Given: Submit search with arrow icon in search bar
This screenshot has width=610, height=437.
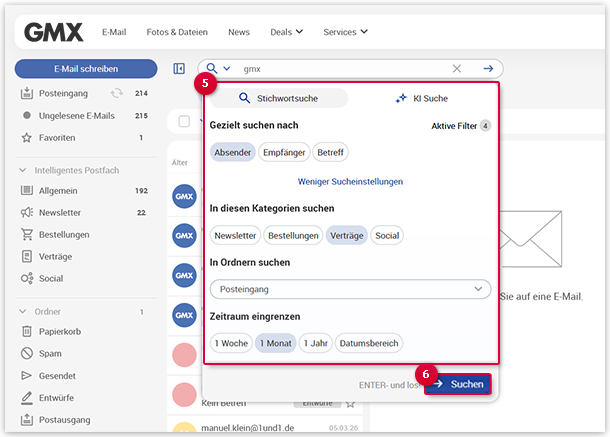Looking at the screenshot, I should pos(488,69).
